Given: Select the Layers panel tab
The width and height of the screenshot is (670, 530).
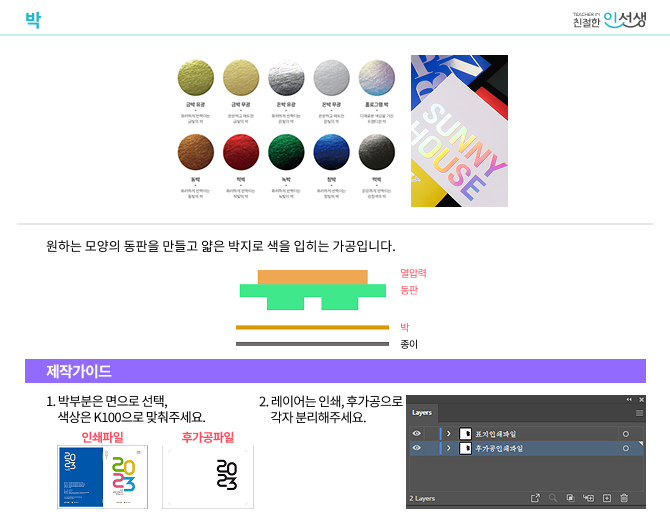Looking at the screenshot, I should coord(422,412).
